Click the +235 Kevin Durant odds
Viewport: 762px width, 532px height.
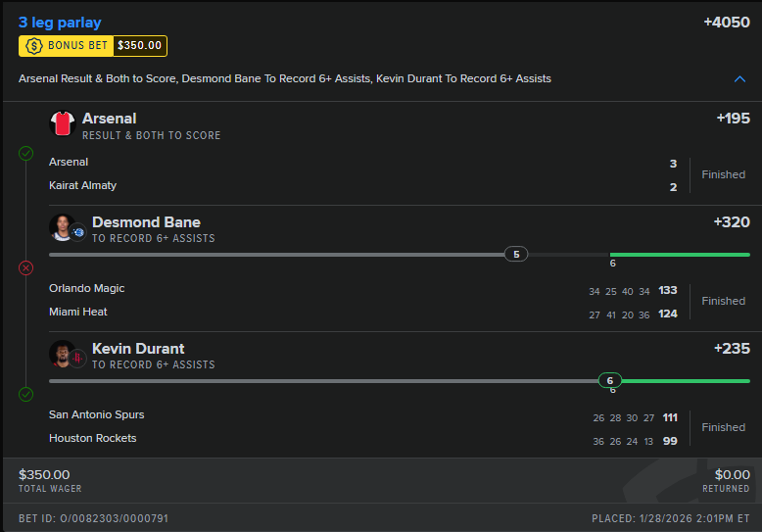point(732,348)
